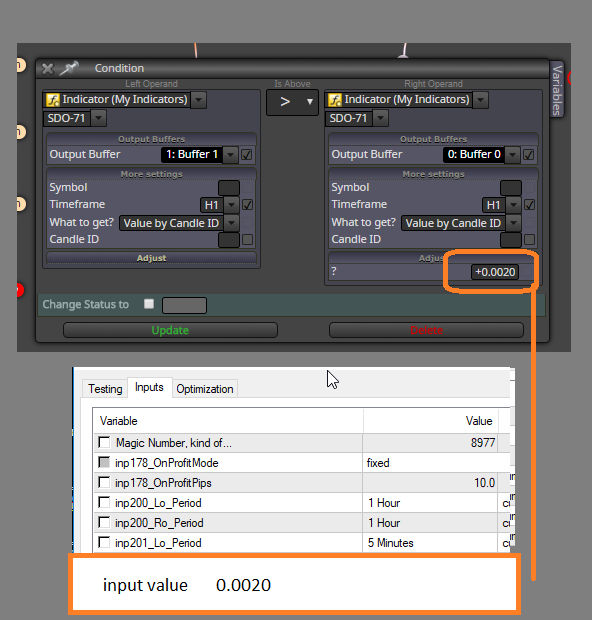Click the pin icon in Condition header
592x620 pixels.
point(69,68)
